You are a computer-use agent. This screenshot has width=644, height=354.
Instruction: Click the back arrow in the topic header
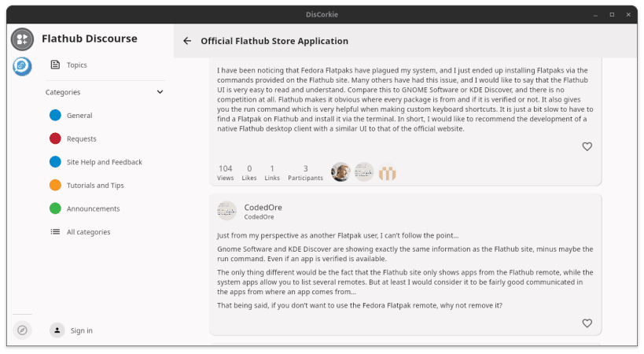[x=187, y=41]
